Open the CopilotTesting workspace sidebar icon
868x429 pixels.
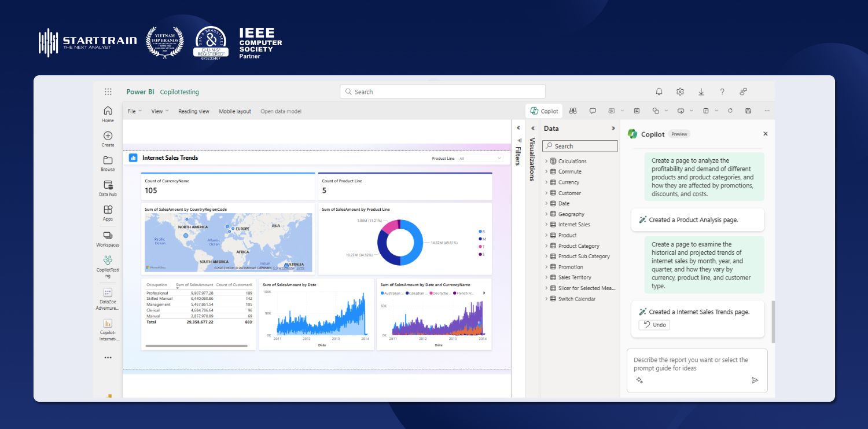tap(108, 266)
